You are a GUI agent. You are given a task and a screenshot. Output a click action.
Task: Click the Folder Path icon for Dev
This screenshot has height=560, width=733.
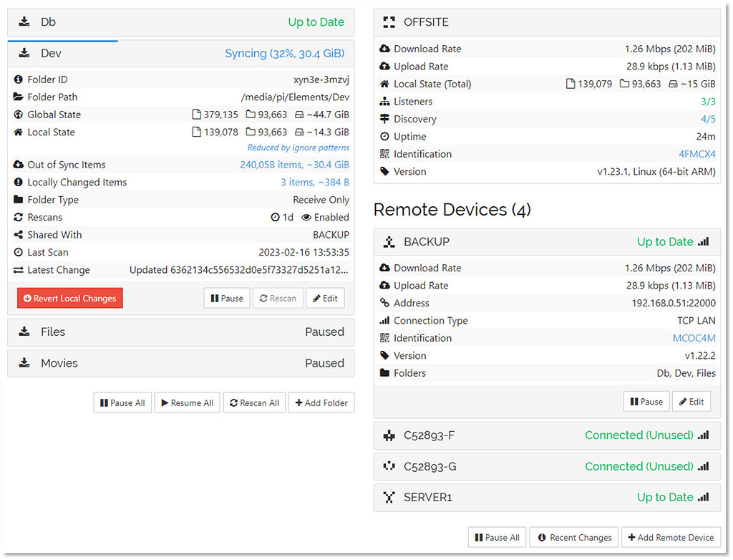[19, 97]
